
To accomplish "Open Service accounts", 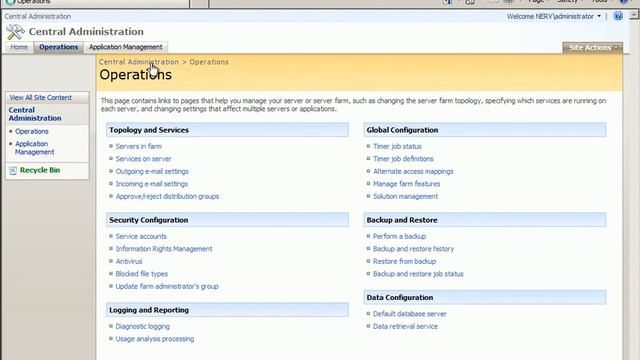I will 141,236.
